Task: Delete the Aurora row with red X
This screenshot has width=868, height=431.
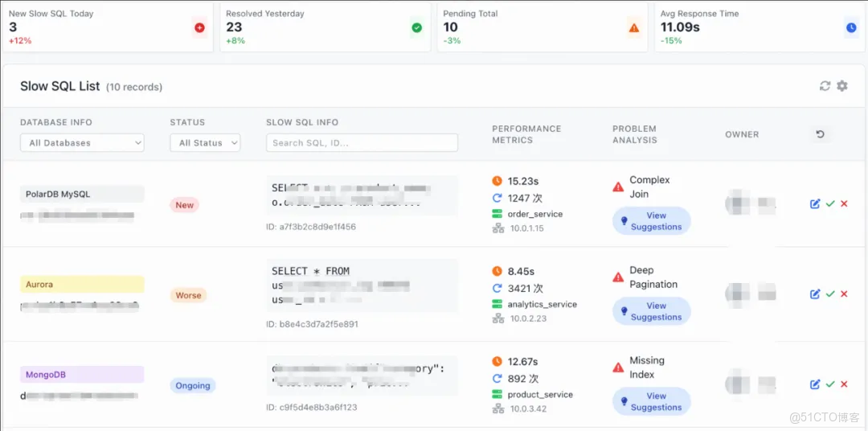Action: pos(844,294)
